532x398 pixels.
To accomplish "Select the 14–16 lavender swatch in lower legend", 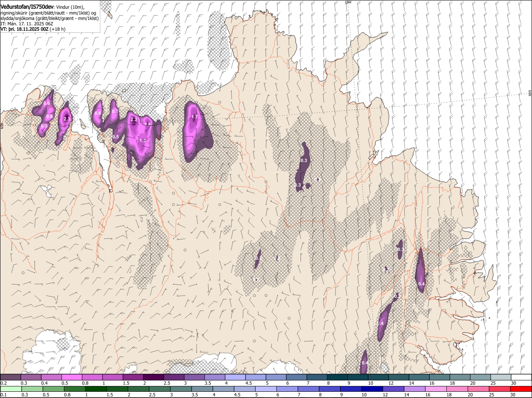I will [x=415, y=389].
